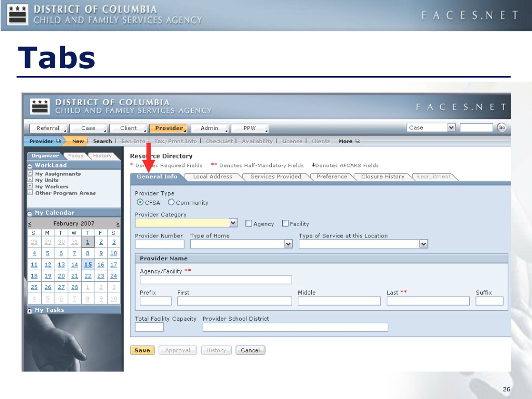Open the Client menu
Viewport: 532px width, 399px height.
click(128, 128)
